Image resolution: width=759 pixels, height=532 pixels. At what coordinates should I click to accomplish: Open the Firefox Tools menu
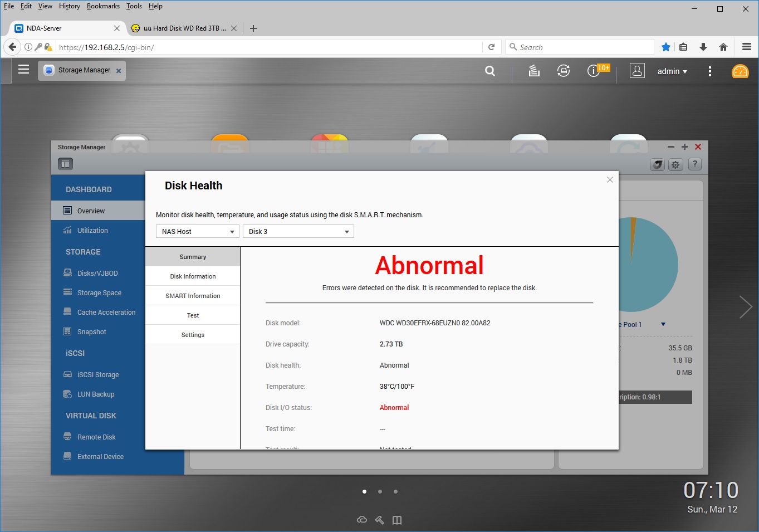coord(134,6)
